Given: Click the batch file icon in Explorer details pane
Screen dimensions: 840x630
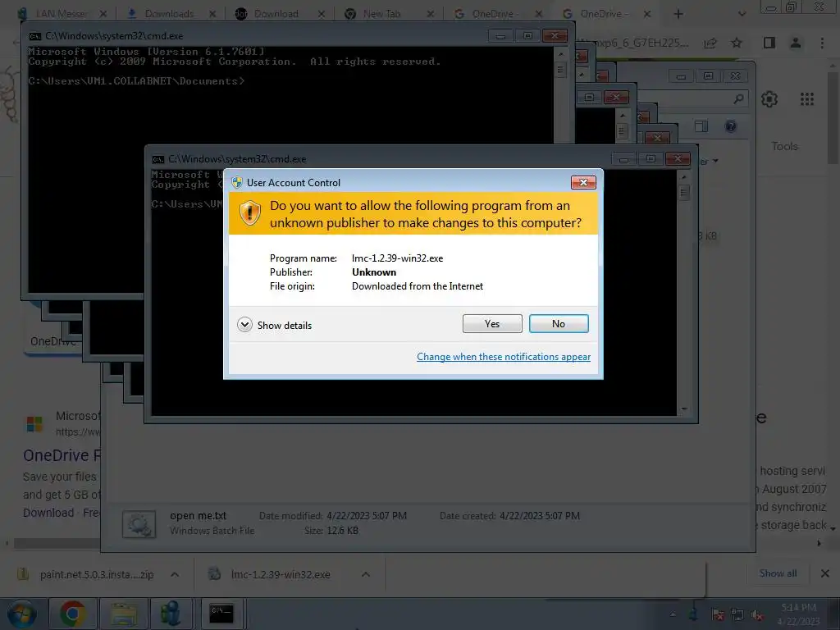Looking at the screenshot, I should tap(139, 524).
